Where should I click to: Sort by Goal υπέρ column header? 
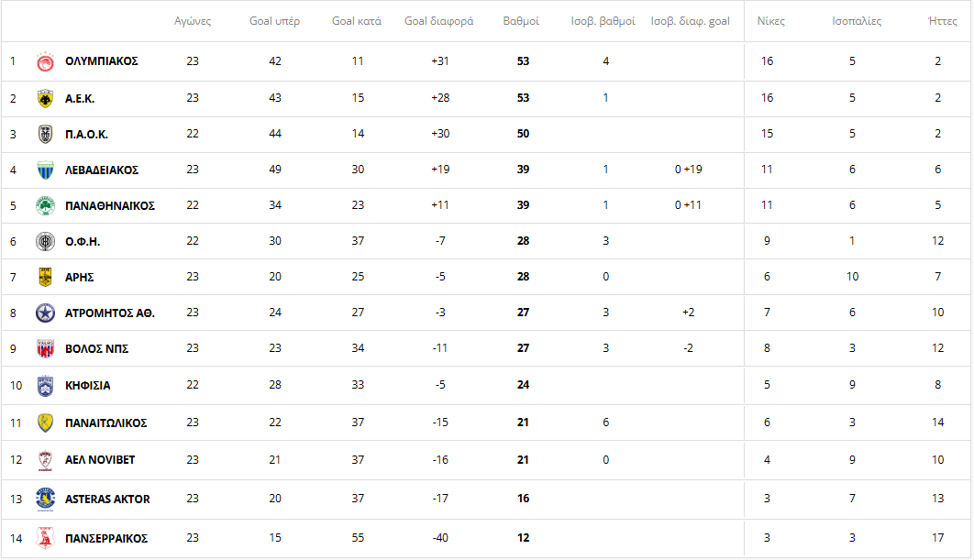click(x=274, y=21)
